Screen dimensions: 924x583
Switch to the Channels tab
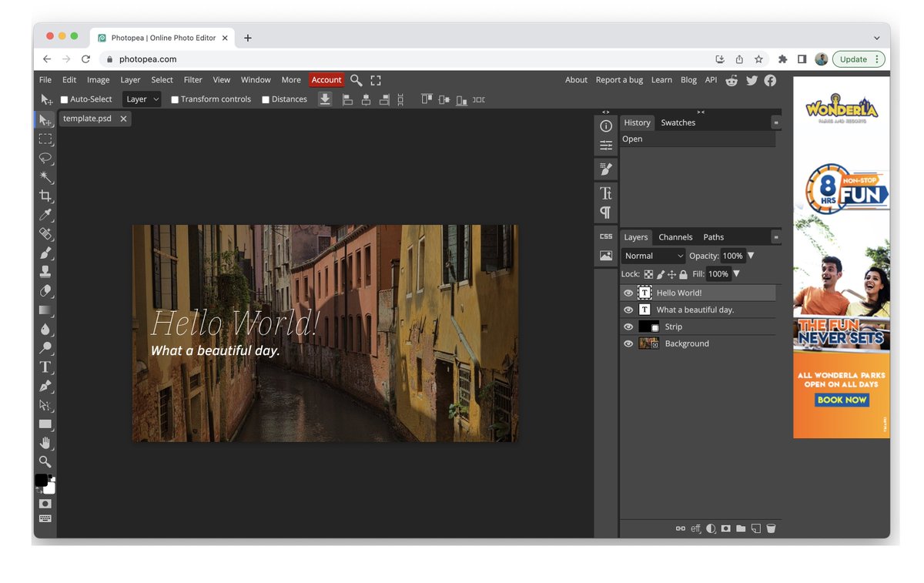click(x=675, y=237)
